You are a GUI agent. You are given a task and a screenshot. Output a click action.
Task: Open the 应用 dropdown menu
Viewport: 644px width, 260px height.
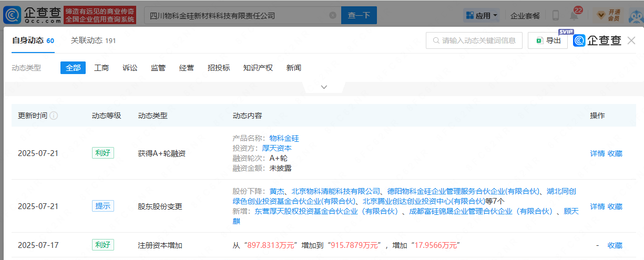[x=482, y=16]
